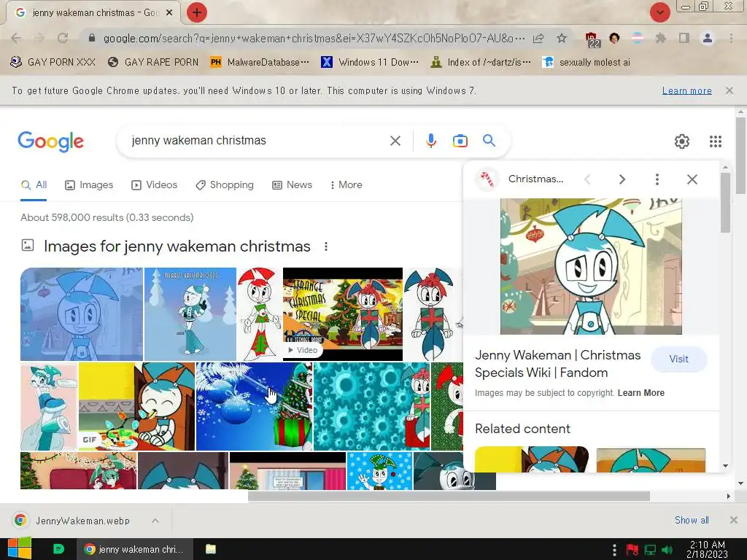Click the Learn more update link
The width and height of the screenshot is (747, 560).
[x=686, y=90]
